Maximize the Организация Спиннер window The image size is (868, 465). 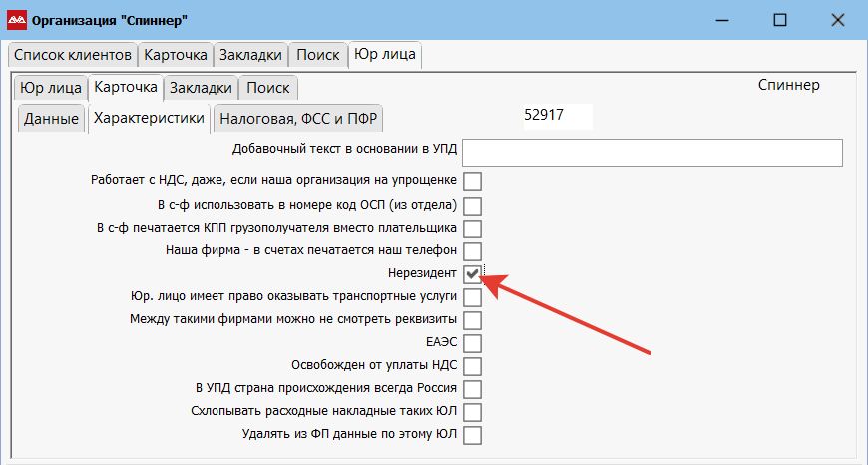tap(780, 20)
